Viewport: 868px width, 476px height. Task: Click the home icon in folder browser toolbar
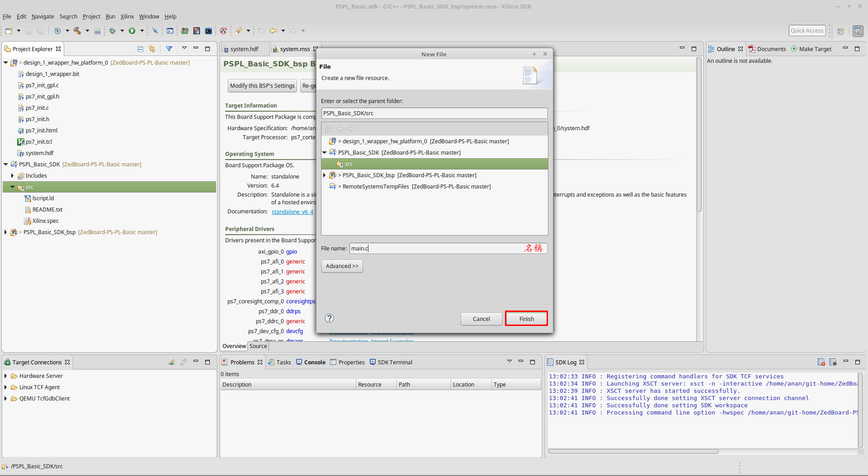click(328, 129)
